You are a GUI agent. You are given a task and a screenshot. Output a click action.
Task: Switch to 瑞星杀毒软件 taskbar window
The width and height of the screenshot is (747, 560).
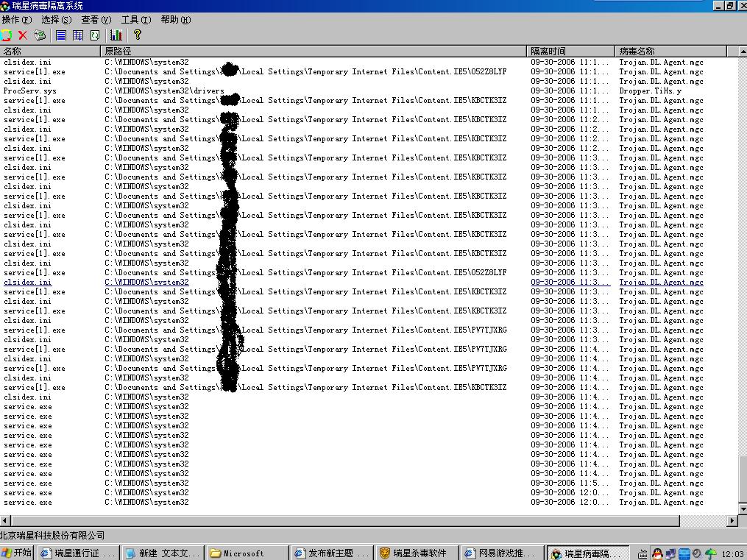click(417, 553)
